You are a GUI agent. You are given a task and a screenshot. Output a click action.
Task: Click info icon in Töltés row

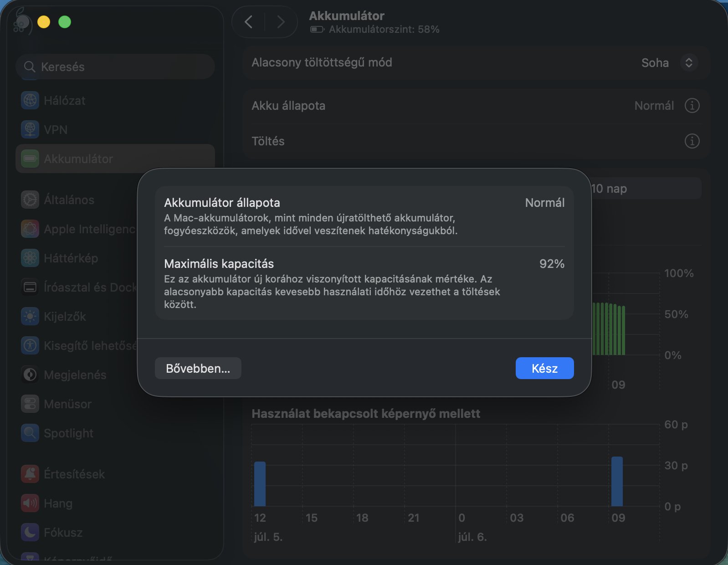[692, 141]
